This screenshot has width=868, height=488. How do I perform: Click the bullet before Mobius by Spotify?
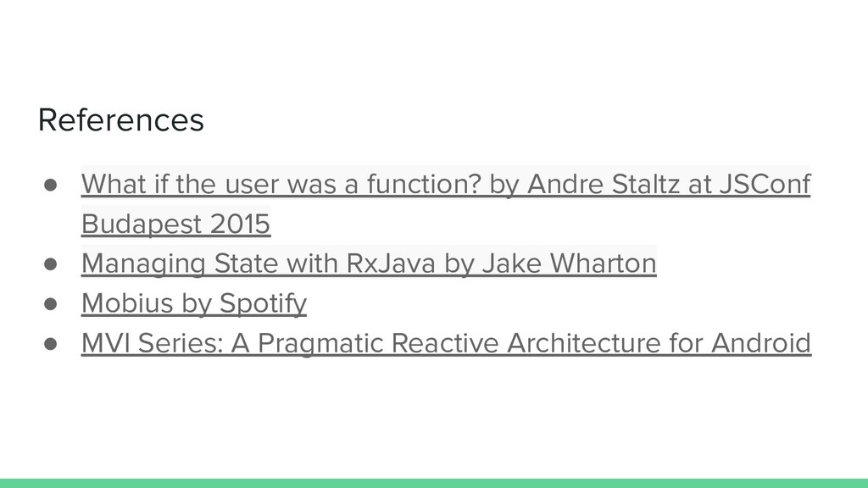[x=50, y=304]
